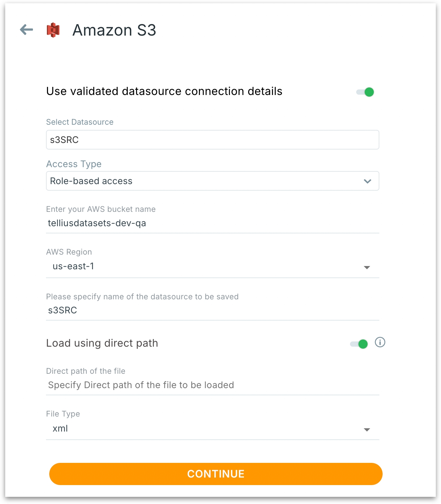Click the back arrow icon
The height and width of the screenshot is (504, 441).
point(26,30)
